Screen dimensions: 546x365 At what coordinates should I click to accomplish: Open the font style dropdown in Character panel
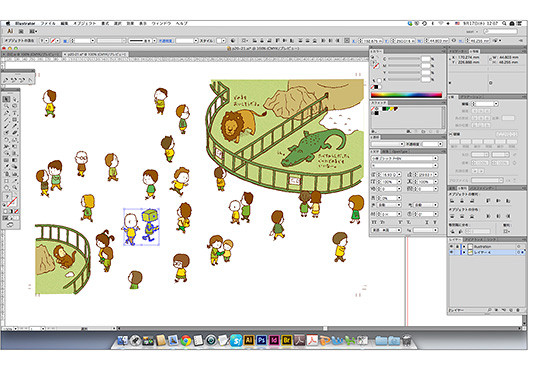tap(435, 165)
